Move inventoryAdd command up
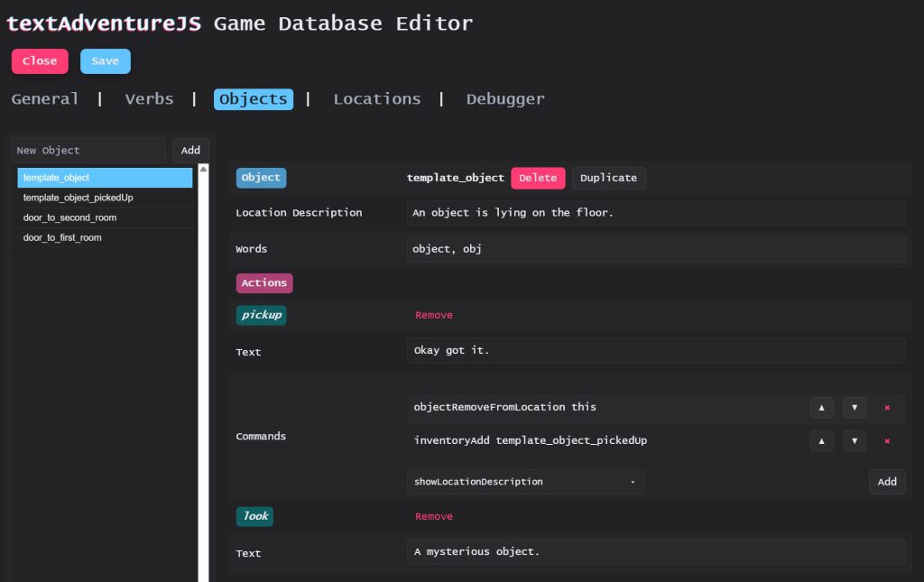 [821, 441]
